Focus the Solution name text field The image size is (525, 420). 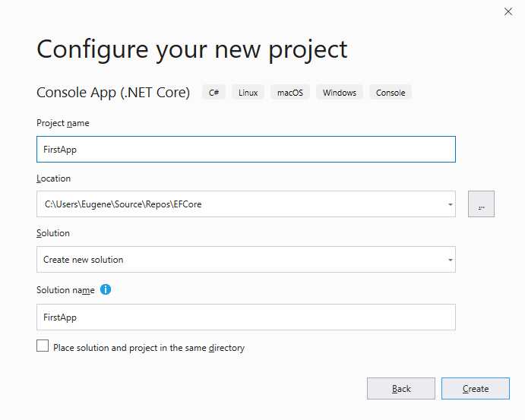246,317
